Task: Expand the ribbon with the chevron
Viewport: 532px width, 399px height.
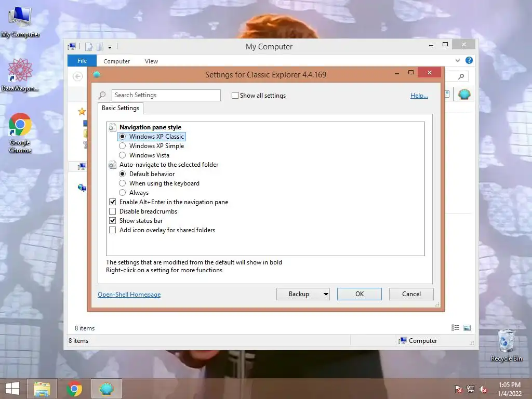Action: tap(457, 60)
